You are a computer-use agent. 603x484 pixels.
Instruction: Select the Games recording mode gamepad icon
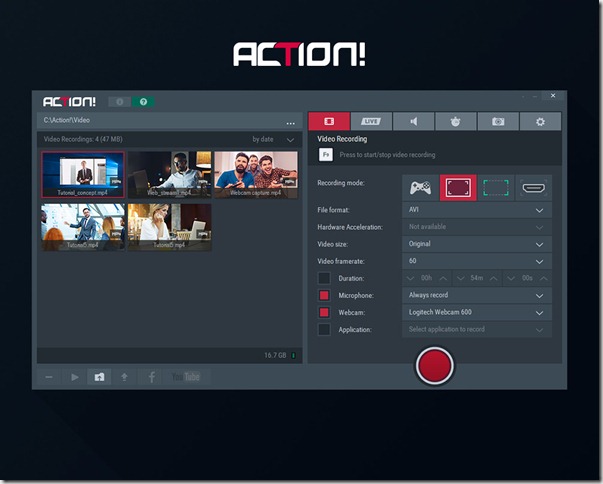click(x=422, y=186)
